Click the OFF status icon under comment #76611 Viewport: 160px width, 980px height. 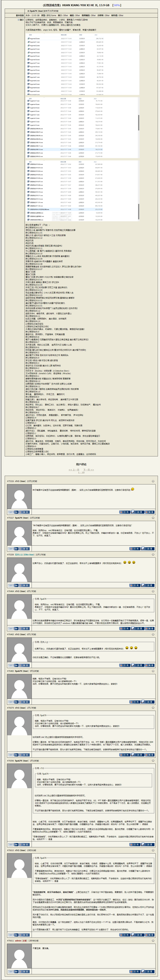pyautogui.click(x=11, y=971)
